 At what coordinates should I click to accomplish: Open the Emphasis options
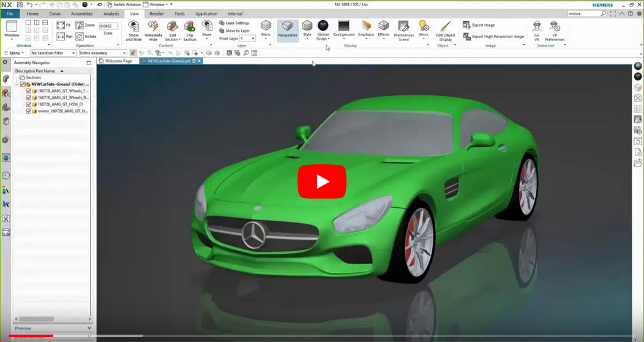tap(366, 29)
